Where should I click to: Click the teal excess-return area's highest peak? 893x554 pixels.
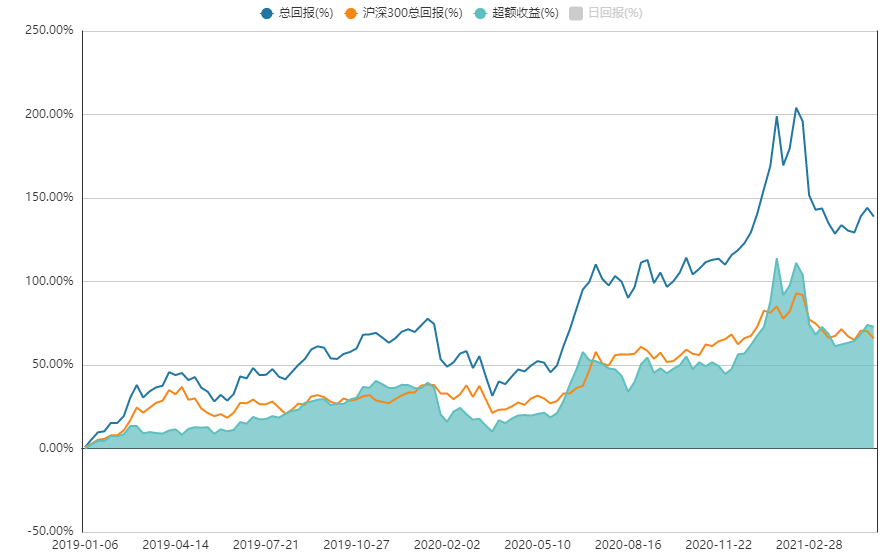coord(777,259)
